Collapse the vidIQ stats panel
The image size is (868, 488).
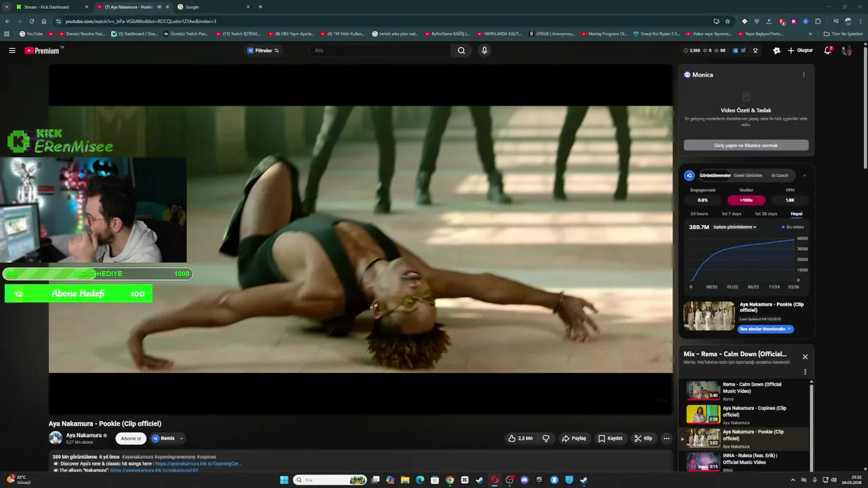(804, 176)
